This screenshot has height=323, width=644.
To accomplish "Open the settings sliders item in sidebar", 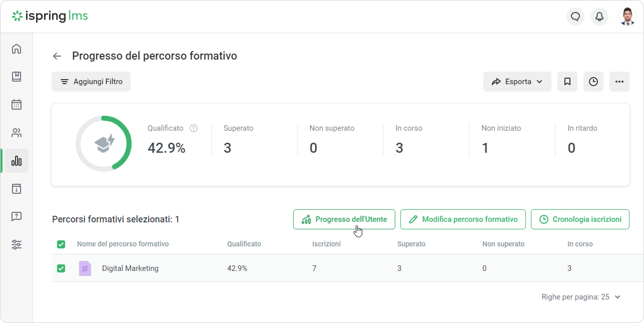I will (x=17, y=245).
